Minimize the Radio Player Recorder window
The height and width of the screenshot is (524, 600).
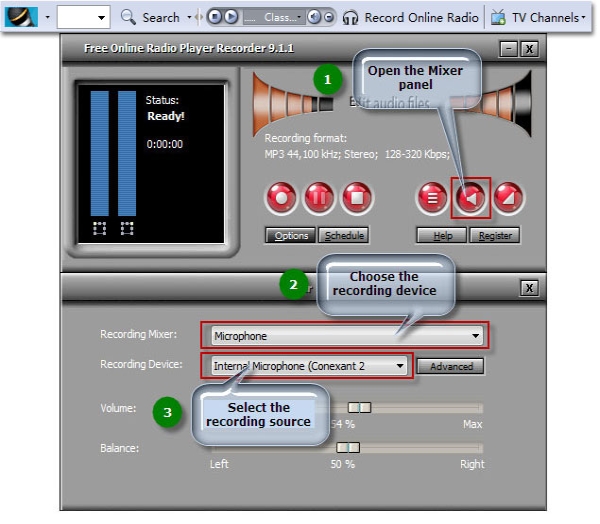click(509, 49)
